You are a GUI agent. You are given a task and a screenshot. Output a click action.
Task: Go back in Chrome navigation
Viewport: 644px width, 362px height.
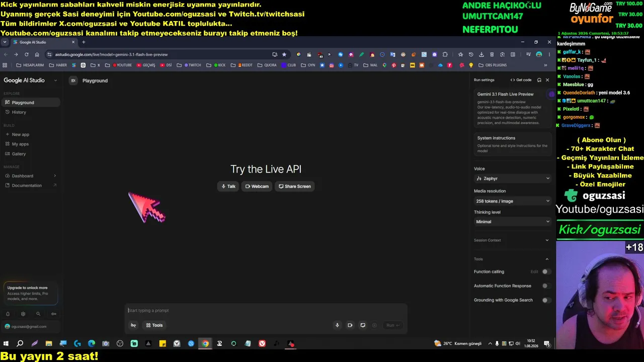(6, 54)
